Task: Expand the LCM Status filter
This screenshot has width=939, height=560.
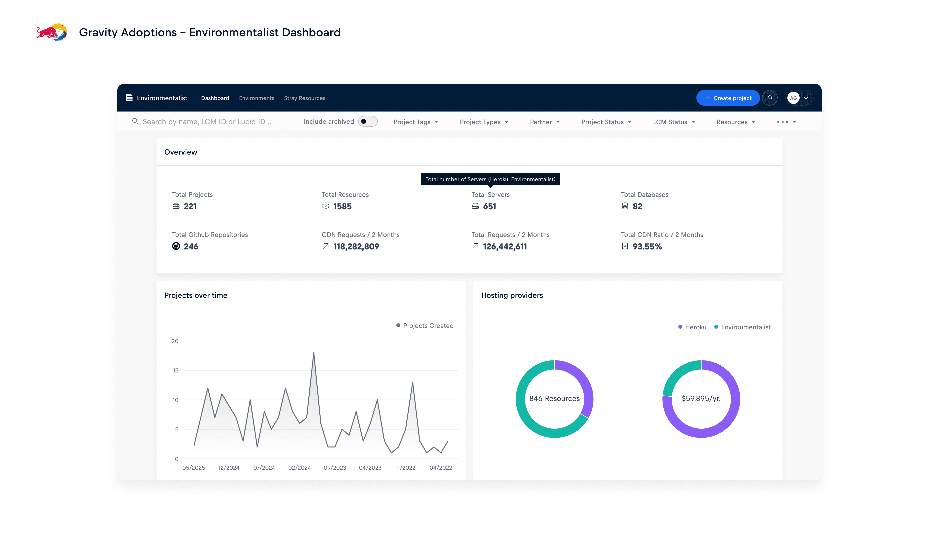Action: 674,122
